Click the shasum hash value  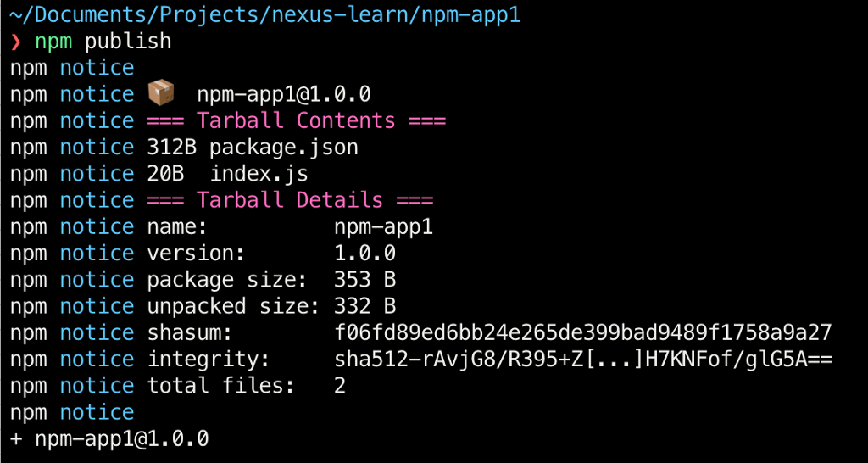[x=583, y=332]
